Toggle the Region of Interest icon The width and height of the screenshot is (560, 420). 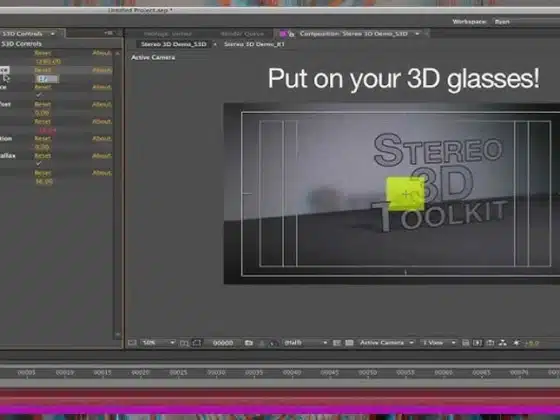click(x=336, y=343)
